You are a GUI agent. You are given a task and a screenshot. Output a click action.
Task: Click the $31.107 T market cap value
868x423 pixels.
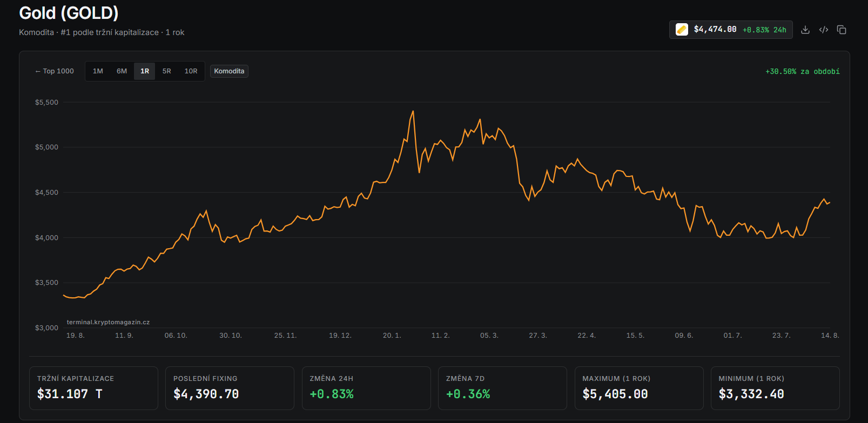click(x=70, y=394)
